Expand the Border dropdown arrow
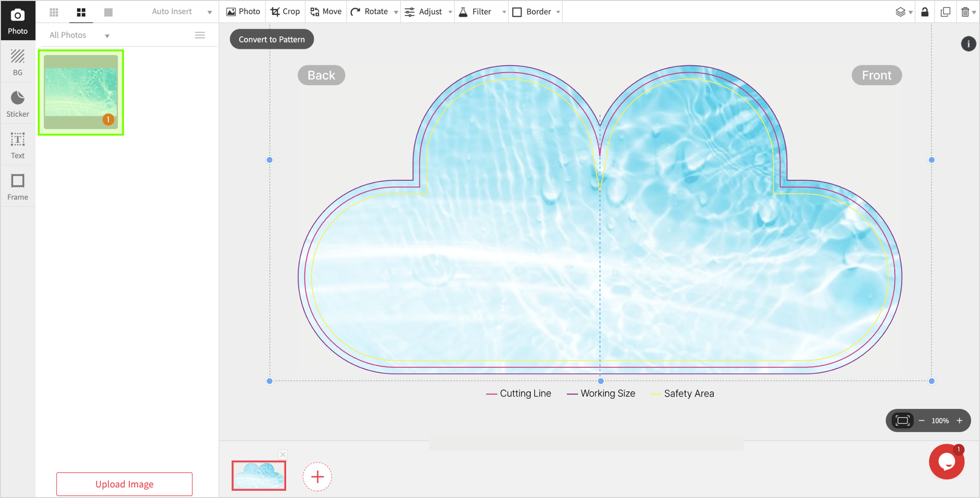Screen dimensions: 980x498 click(x=558, y=13)
